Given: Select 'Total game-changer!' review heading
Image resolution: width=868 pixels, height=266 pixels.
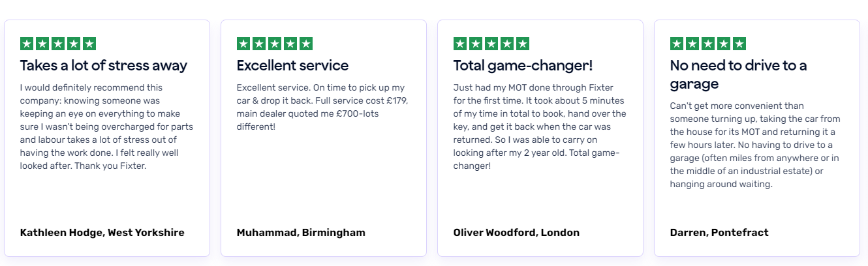Looking at the screenshot, I should (523, 65).
